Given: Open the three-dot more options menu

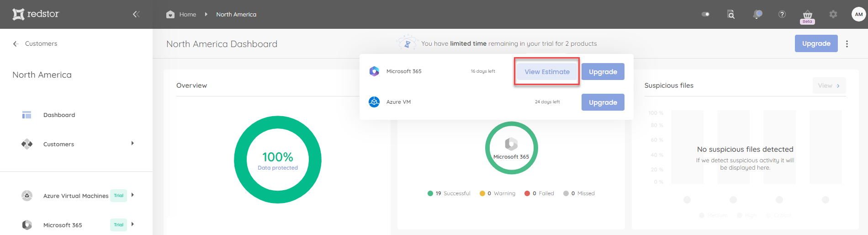Looking at the screenshot, I should 847,44.
